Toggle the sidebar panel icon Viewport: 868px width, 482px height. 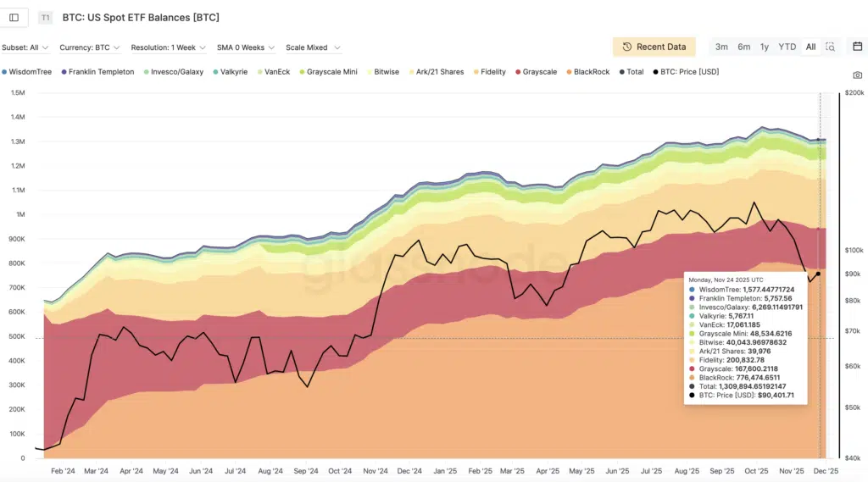point(14,17)
